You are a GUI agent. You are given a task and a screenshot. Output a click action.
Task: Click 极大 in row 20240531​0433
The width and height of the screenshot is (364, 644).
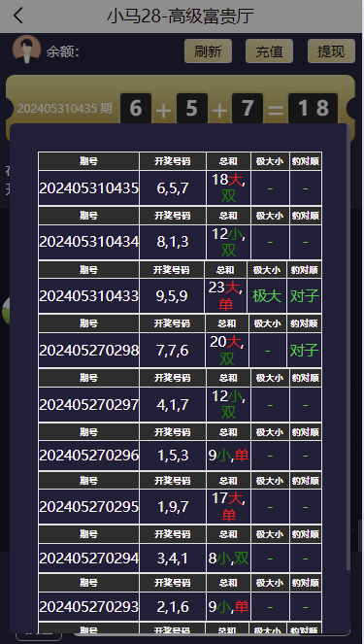pyautogui.click(x=267, y=295)
